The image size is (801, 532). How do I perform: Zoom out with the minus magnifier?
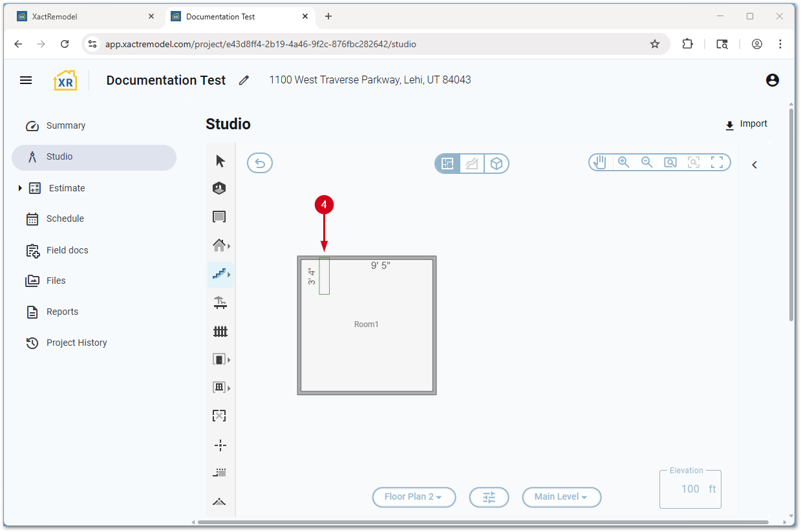tap(646, 162)
